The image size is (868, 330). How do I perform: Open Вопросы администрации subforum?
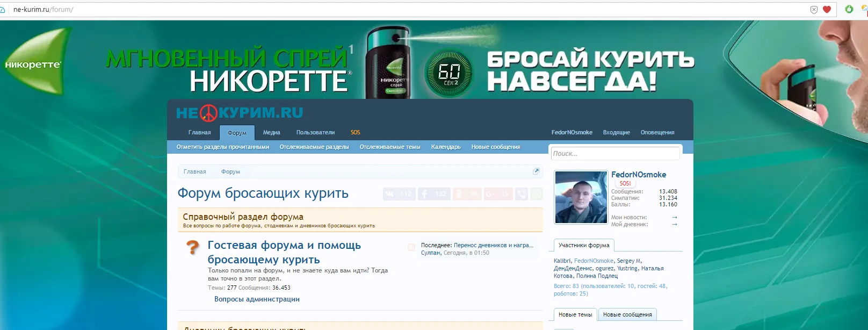coord(257,299)
